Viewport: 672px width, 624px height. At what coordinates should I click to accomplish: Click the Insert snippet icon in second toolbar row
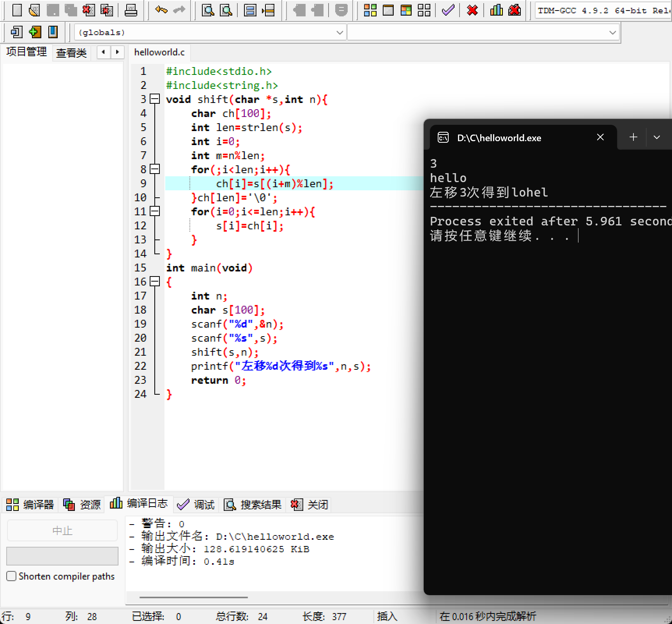(17, 32)
